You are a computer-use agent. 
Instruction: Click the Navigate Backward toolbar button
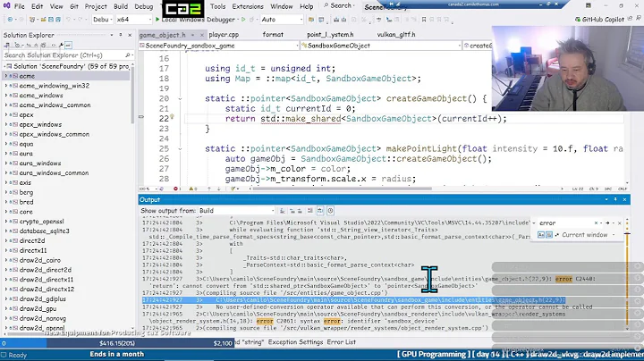coord(10,20)
